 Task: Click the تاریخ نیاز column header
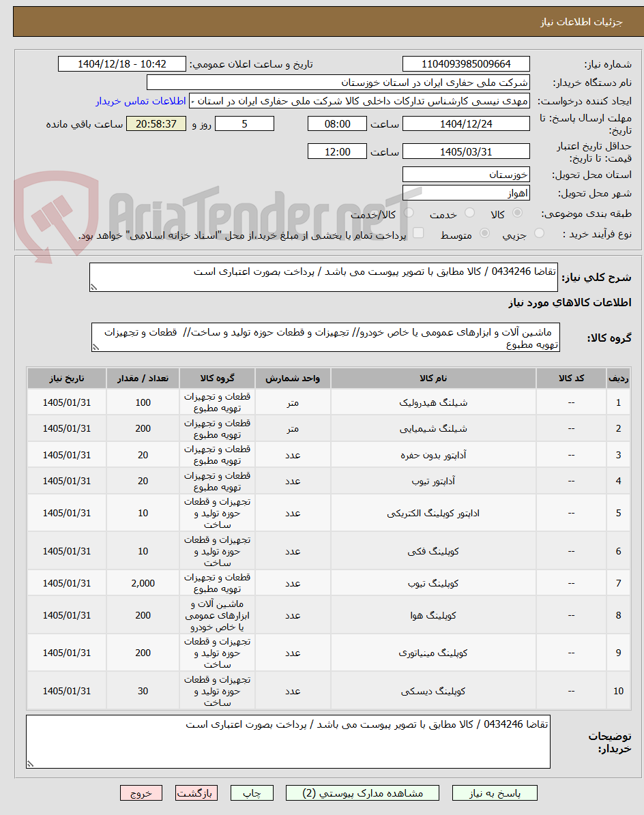coord(67,379)
